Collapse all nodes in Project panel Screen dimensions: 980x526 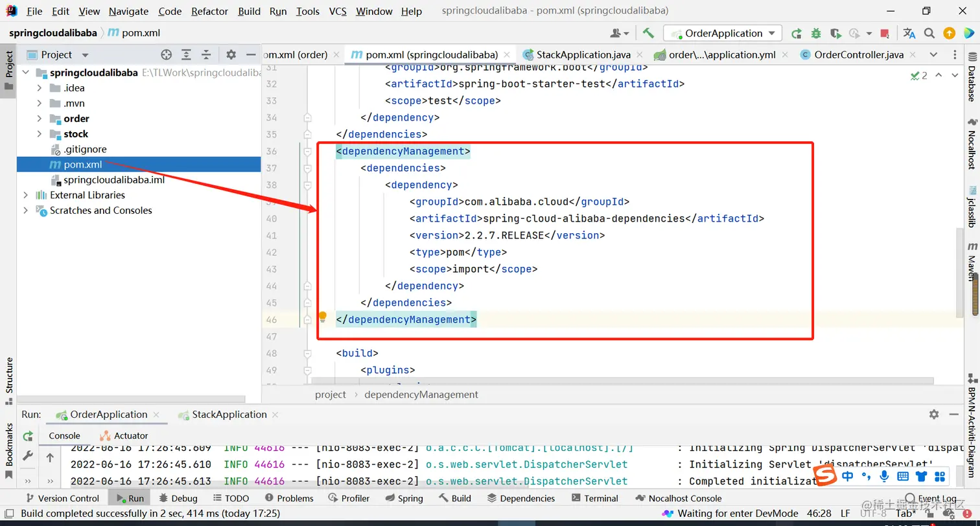click(x=206, y=54)
